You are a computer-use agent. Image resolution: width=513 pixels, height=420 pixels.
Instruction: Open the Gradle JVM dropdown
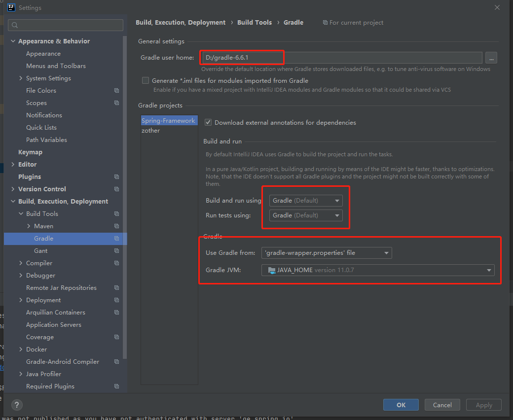pos(378,270)
